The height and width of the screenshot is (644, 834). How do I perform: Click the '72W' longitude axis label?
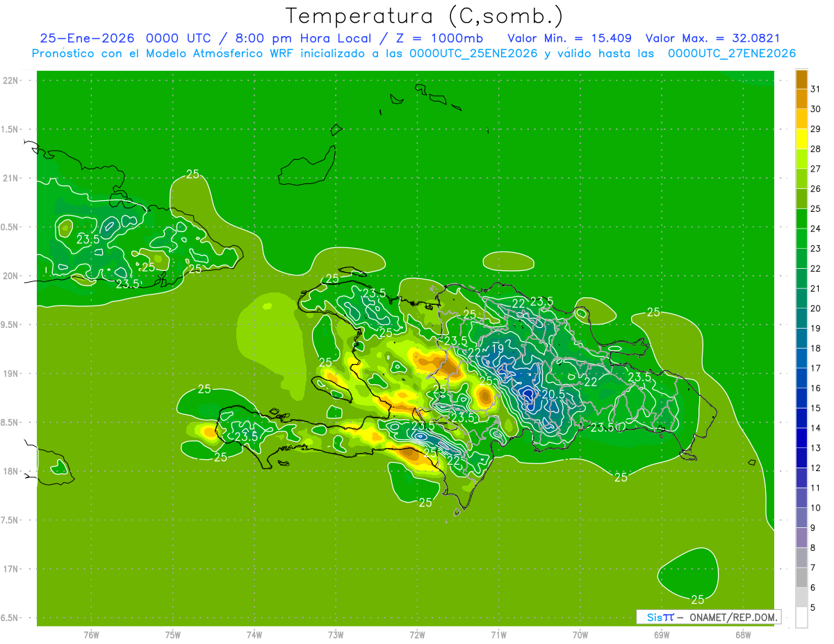tap(418, 635)
